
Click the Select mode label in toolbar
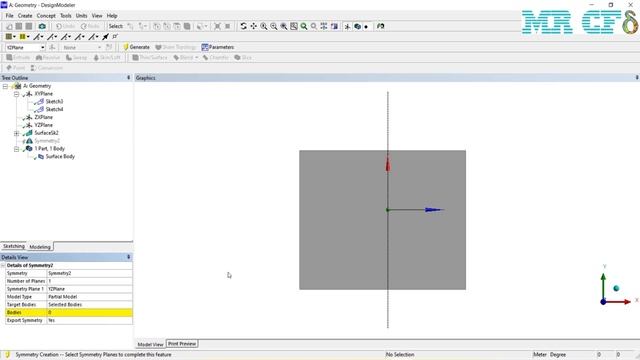click(116, 26)
